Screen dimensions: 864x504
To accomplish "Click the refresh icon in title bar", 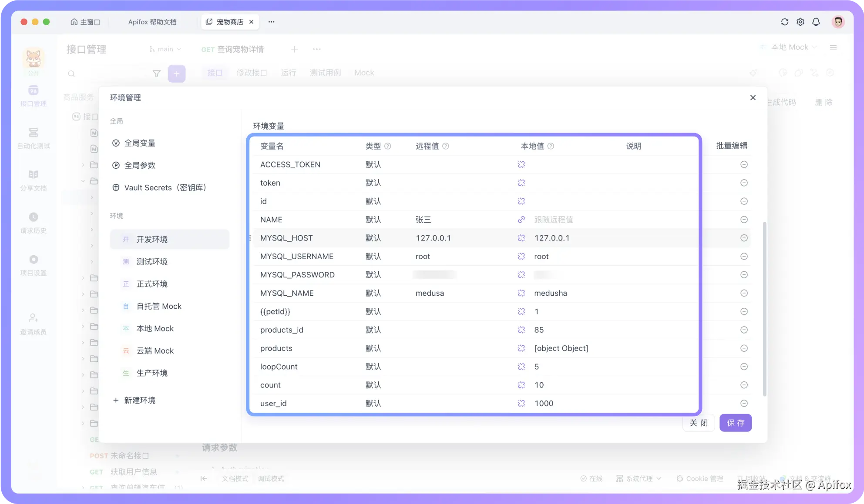I will coord(784,22).
